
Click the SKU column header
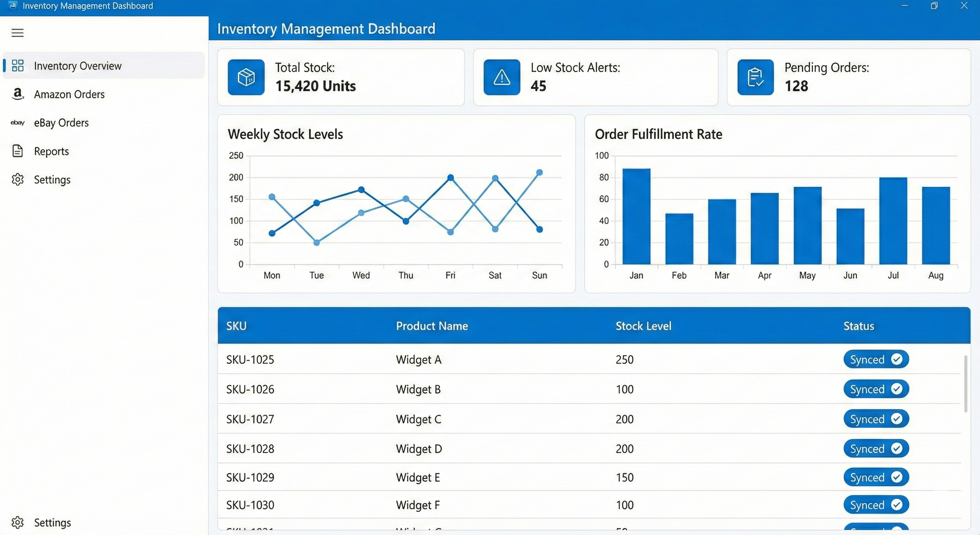coord(236,326)
